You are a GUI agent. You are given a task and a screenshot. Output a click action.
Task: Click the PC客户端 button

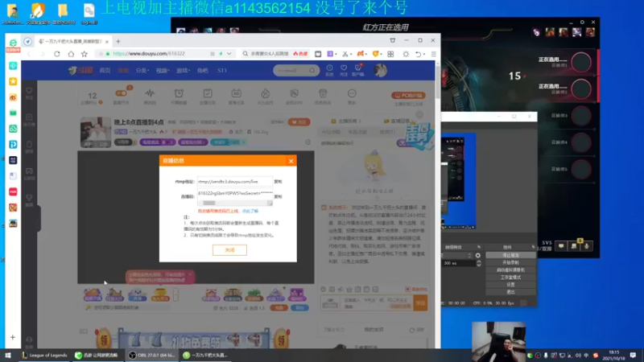point(408,95)
